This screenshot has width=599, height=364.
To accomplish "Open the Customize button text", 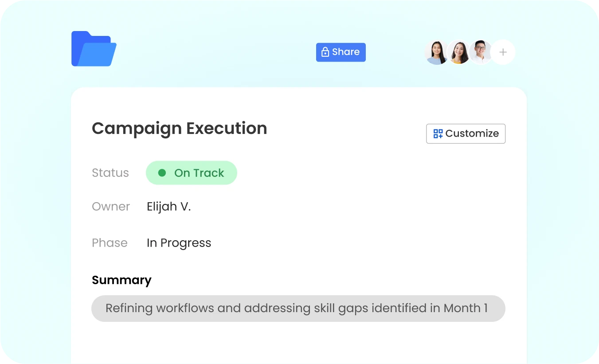I will point(472,133).
